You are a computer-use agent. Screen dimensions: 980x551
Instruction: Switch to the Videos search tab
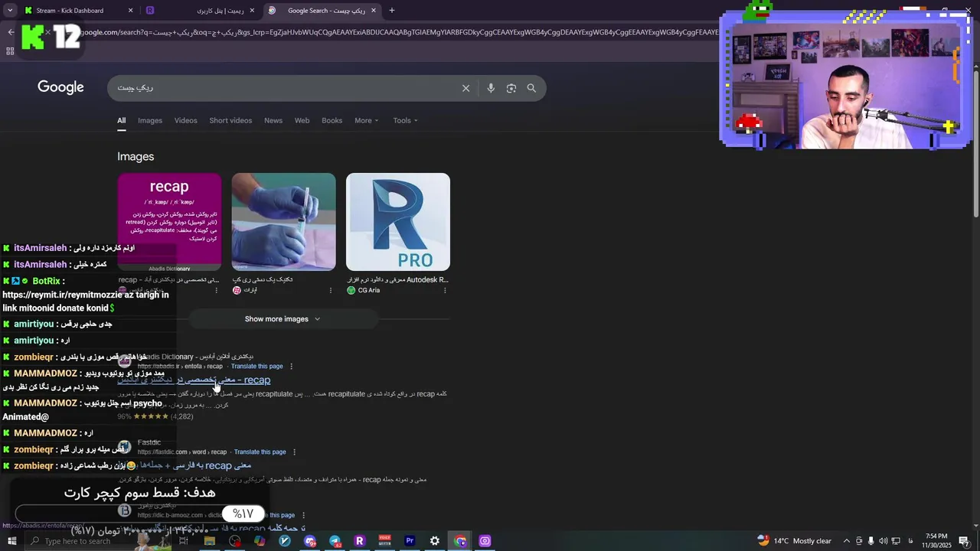pos(185,120)
